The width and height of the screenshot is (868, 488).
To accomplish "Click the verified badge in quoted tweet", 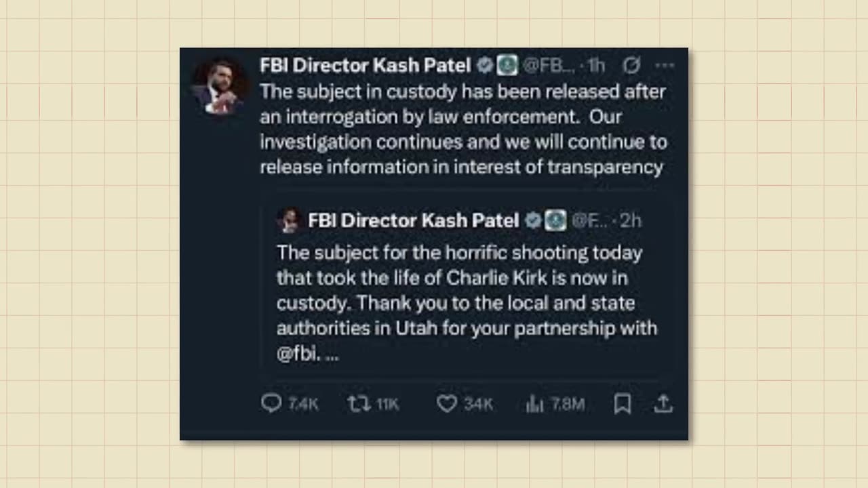I will tap(533, 220).
